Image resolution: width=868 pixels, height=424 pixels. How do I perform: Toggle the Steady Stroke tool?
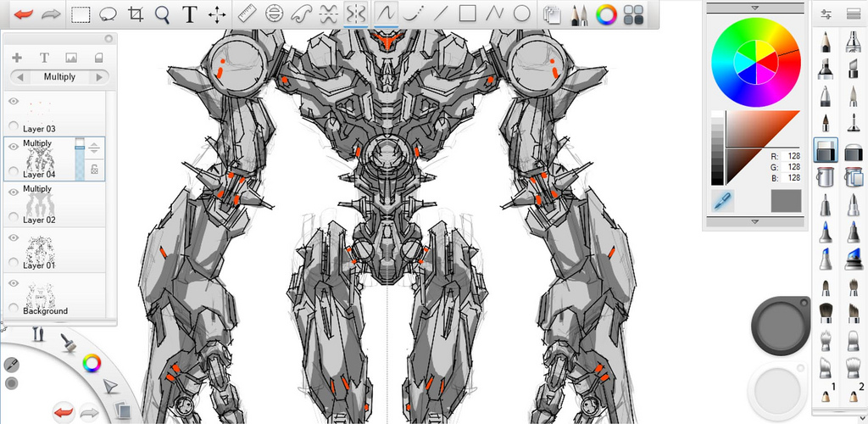(386, 14)
